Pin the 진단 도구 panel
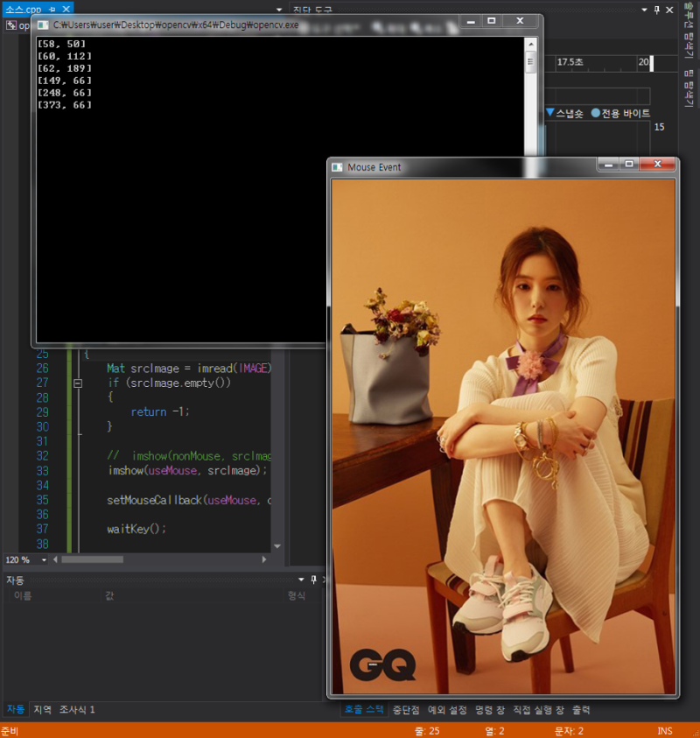This screenshot has width=700, height=738. click(x=657, y=10)
